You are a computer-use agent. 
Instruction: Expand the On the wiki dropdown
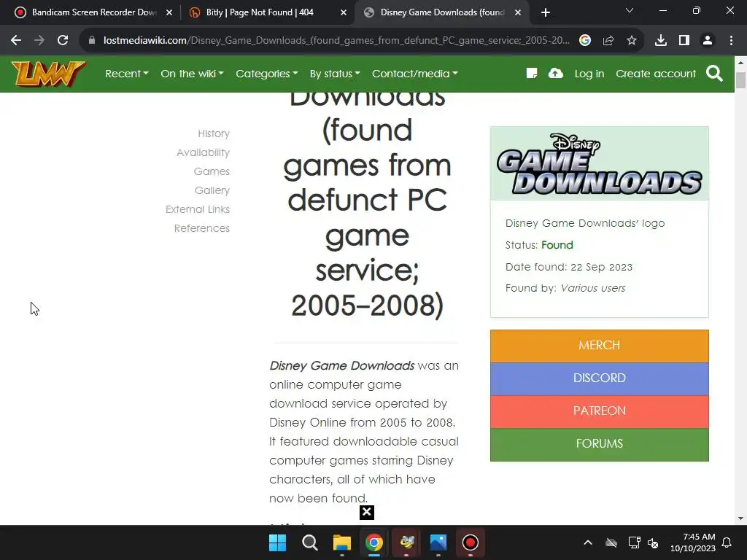pos(192,74)
